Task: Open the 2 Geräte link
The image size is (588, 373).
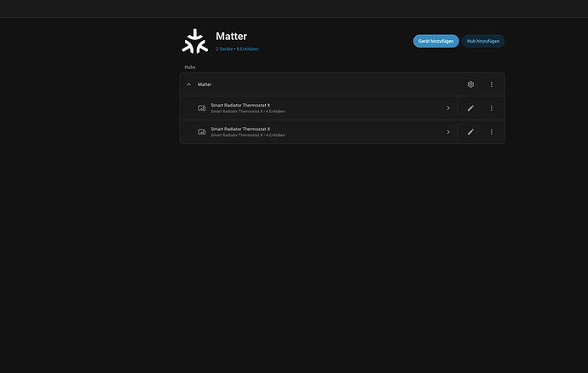Action: point(224,49)
